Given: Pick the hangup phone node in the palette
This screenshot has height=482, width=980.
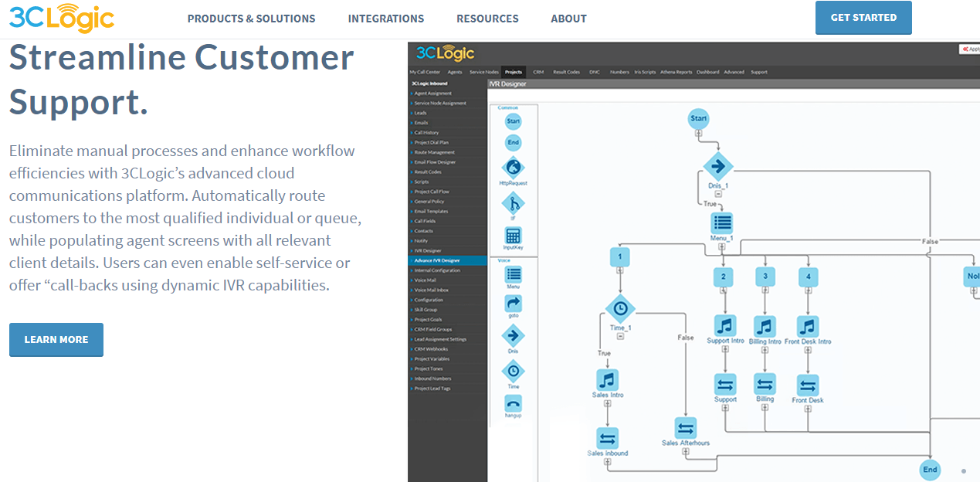Looking at the screenshot, I should (513, 403).
